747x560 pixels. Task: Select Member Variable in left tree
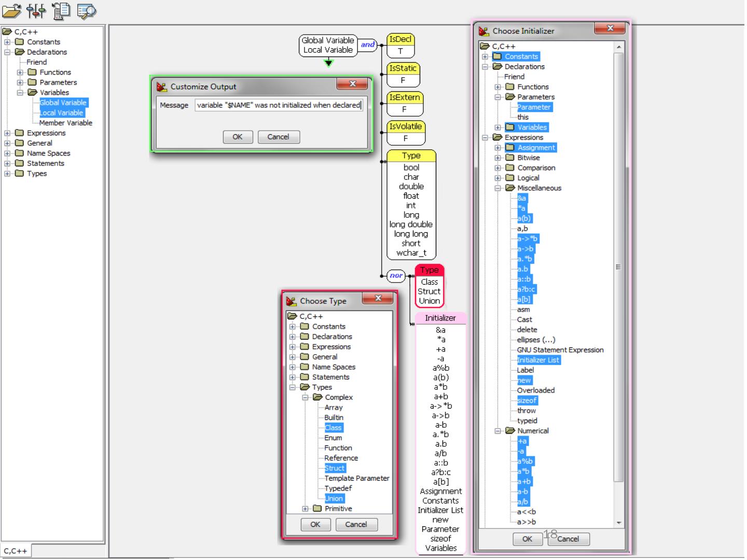(65, 123)
